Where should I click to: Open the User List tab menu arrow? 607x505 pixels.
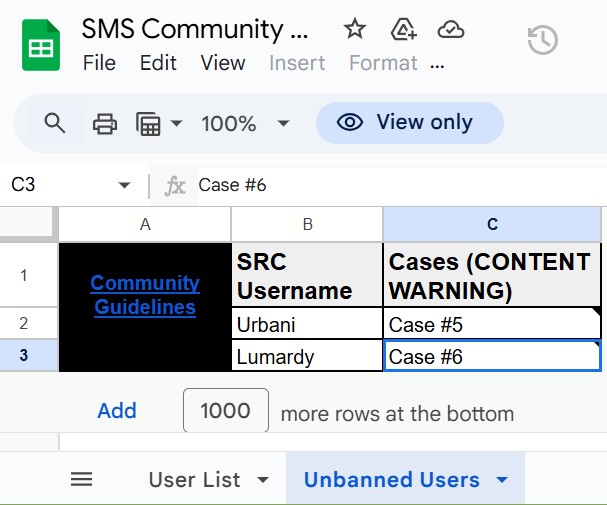263,480
